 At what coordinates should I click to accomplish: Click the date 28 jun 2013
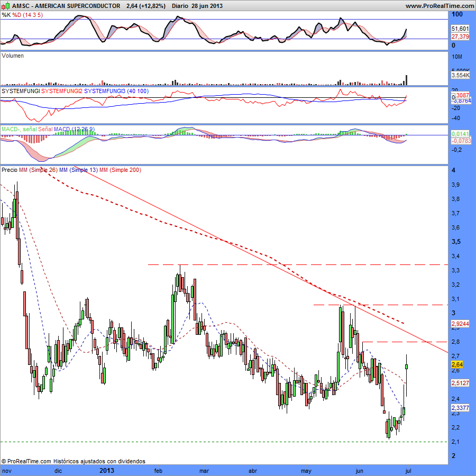pyautogui.click(x=207, y=6)
